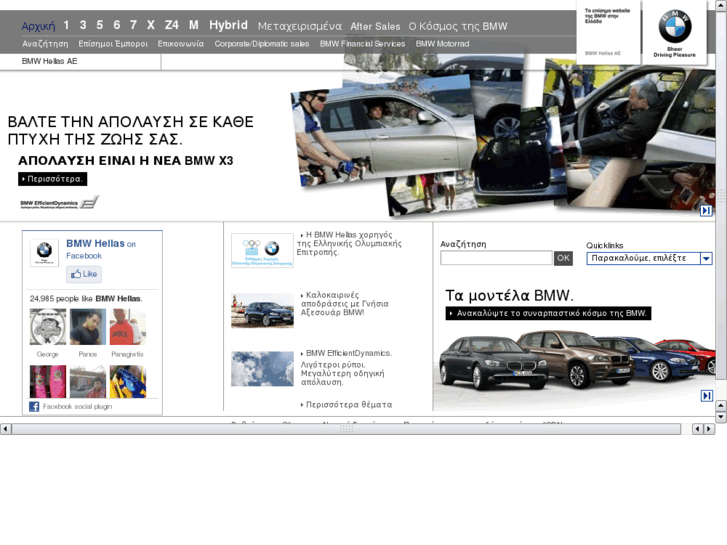Viewport: 727px width, 545px height.
Task: Open the 7 Series menu item
Action: (134, 25)
